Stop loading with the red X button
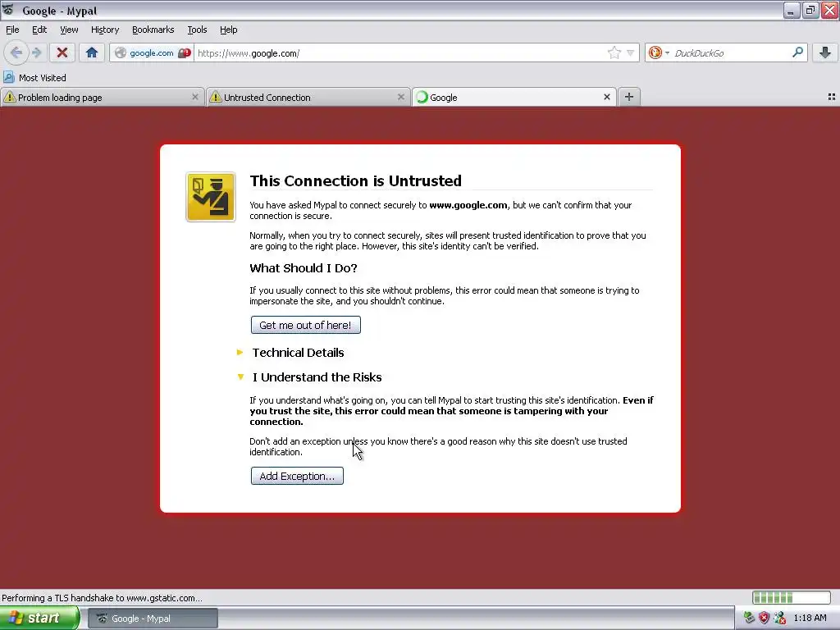The height and width of the screenshot is (630, 840). point(62,52)
